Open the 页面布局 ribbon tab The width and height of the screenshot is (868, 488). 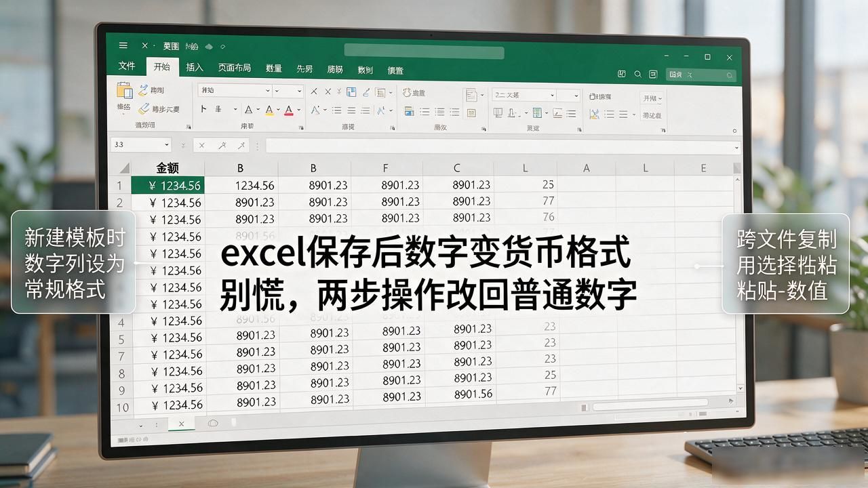[234, 68]
